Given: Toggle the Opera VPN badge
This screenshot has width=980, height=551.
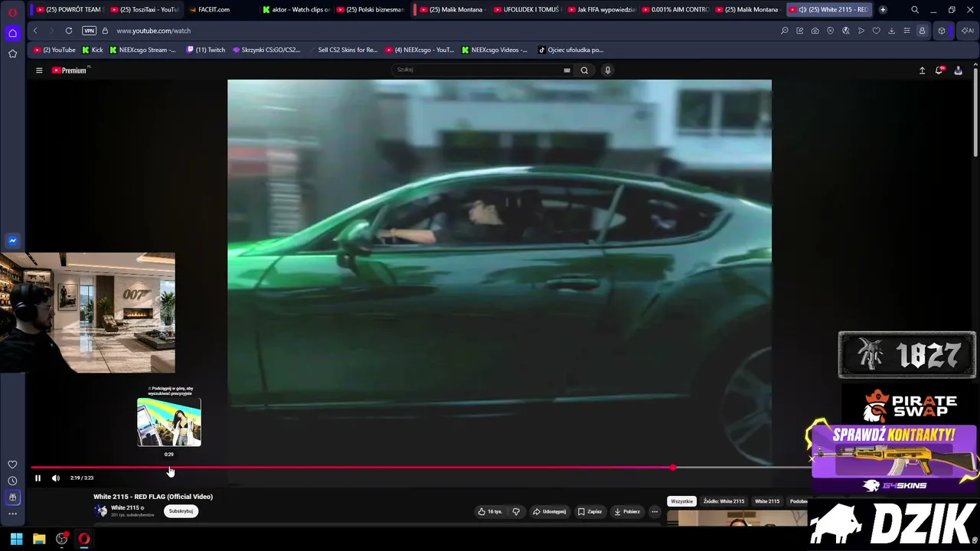Looking at the screenshot, I should point(89,31).
